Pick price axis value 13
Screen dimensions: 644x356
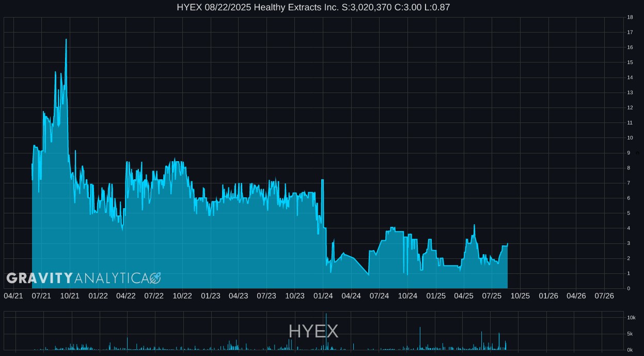tap(630, 92)
